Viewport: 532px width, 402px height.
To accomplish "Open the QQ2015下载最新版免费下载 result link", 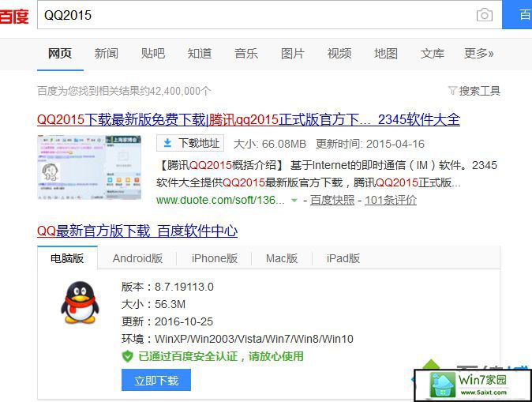I will (x=249, y=119).
